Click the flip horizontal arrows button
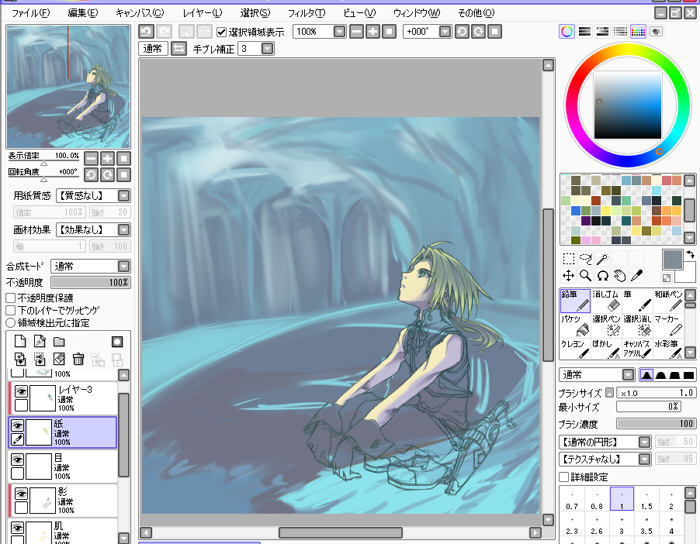Viewport: 700px width, 544px height. [179, 49]
